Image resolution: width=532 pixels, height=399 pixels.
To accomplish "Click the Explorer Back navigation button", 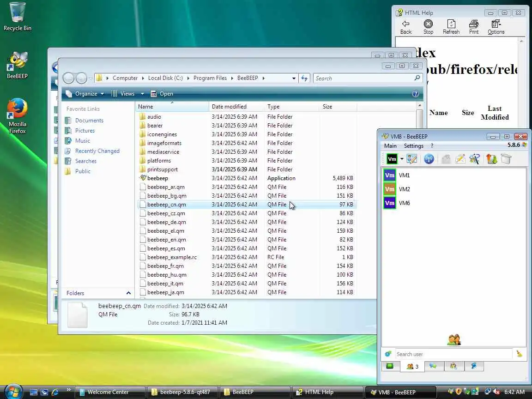I will coord(68,78).
